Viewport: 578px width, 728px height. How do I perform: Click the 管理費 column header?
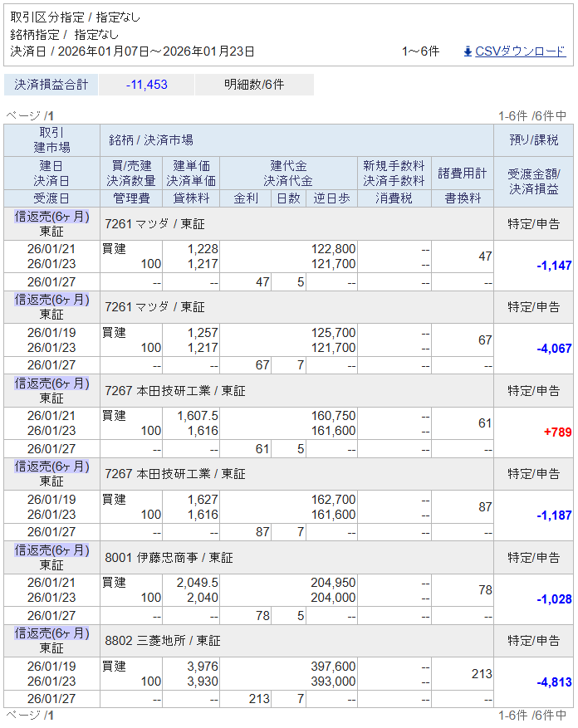click(131, 198)
